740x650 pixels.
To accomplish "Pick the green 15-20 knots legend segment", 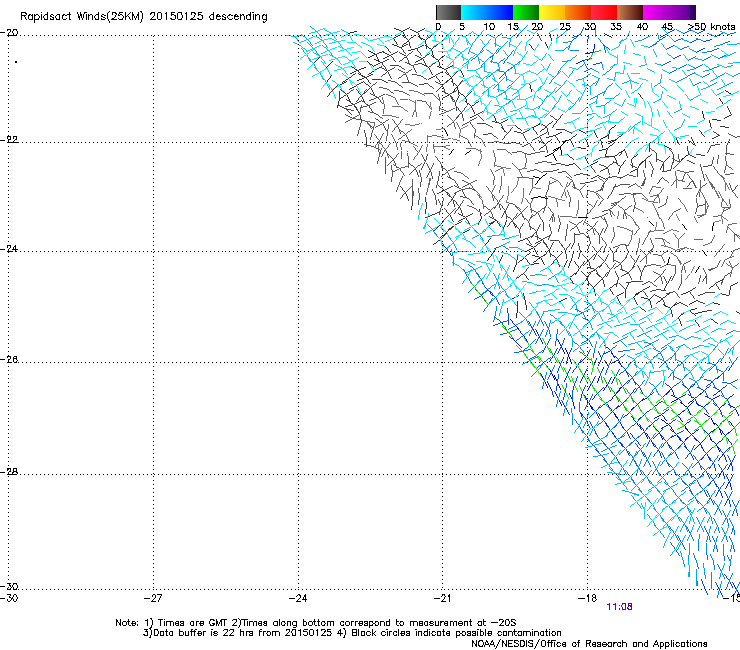I will click(x=526, y=12).
